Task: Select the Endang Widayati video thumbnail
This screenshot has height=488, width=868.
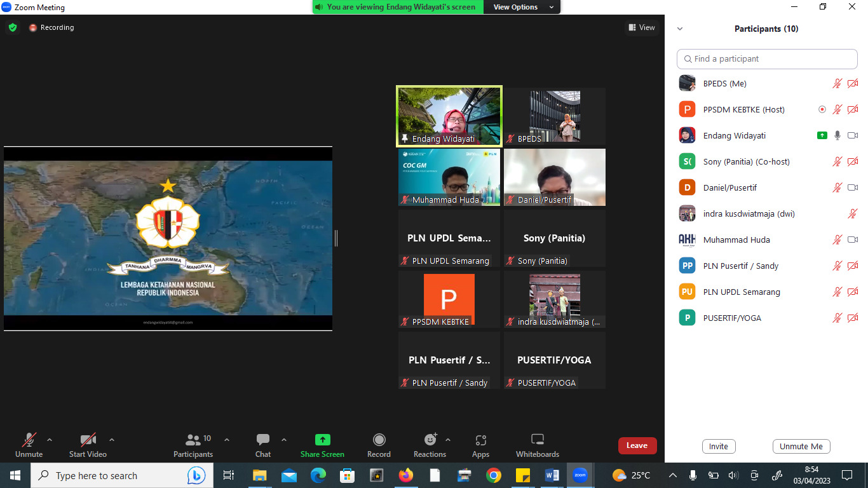Action: [449, 116]
